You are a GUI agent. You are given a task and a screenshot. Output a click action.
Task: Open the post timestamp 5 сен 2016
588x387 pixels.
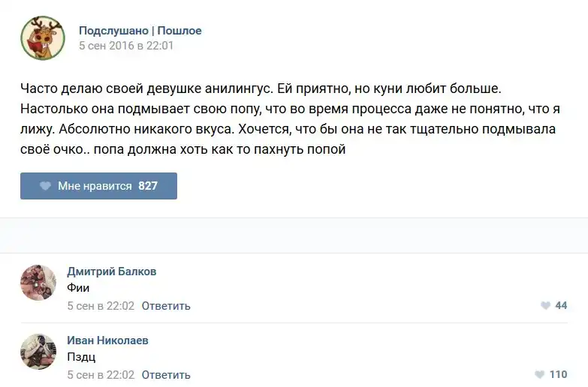click(126, 46)
